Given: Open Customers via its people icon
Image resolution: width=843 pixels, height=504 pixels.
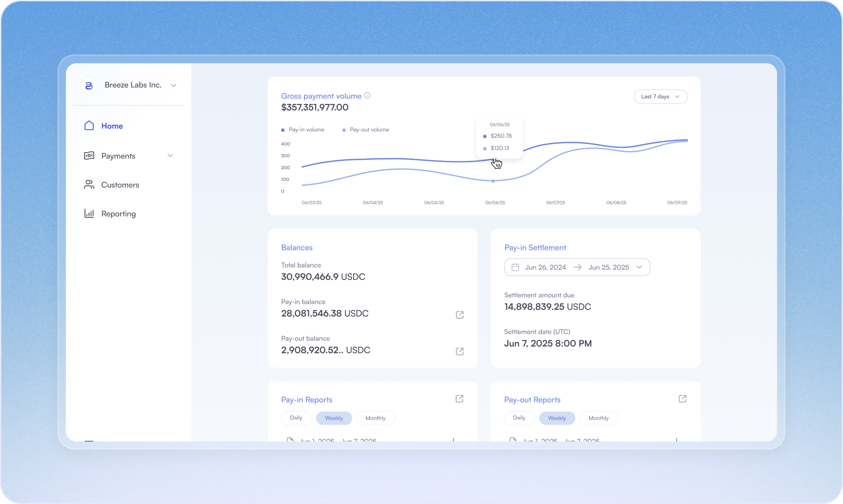Looking at the screenshot, I should click(89, 185).
